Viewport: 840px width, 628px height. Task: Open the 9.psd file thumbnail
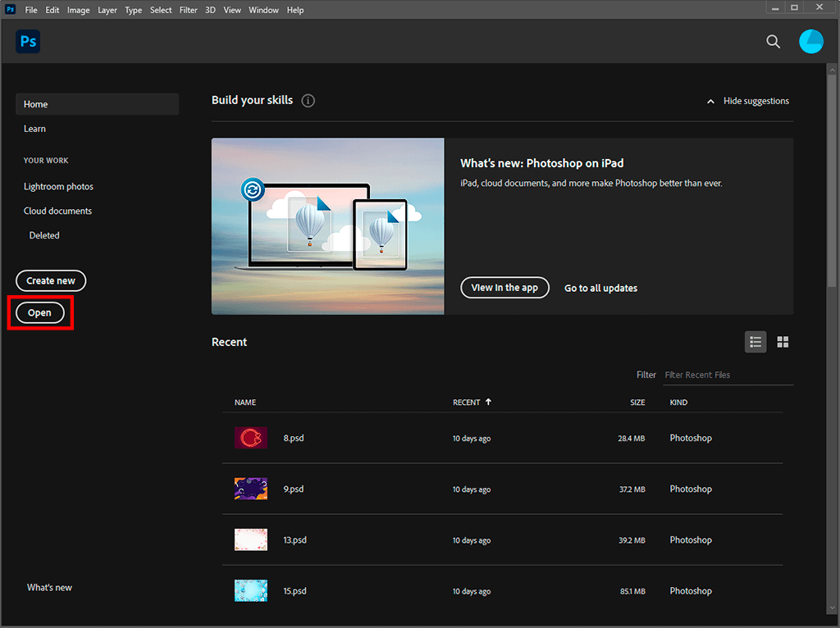point(250,489)
